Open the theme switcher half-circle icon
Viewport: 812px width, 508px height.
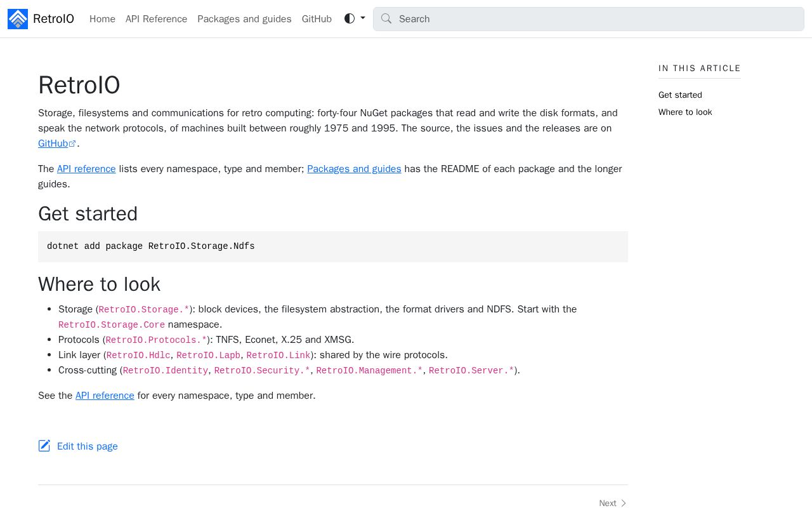coord(350,18)
